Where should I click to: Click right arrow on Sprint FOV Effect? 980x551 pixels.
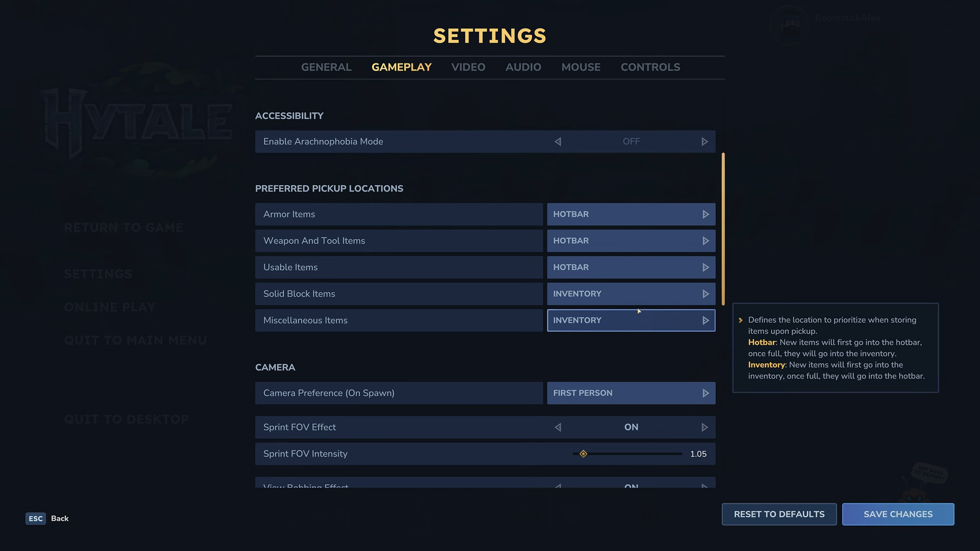point(704,428)
